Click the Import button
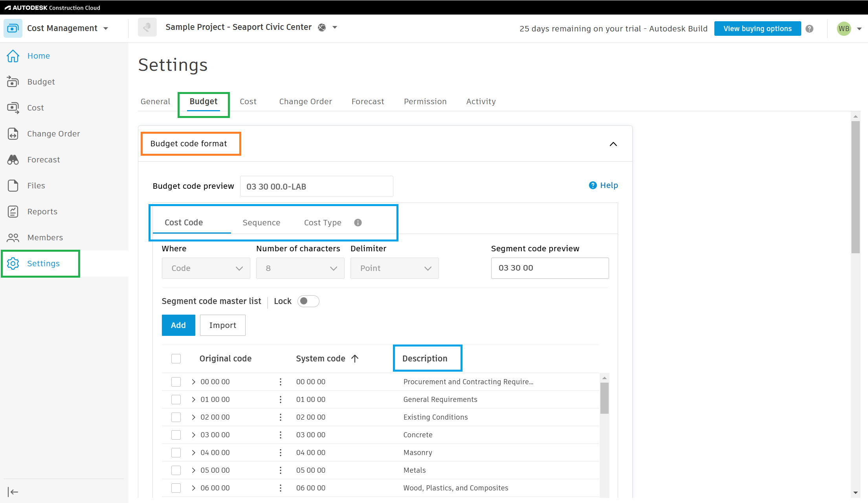Viewport: 868px width, 503px height. click(223, 325)
